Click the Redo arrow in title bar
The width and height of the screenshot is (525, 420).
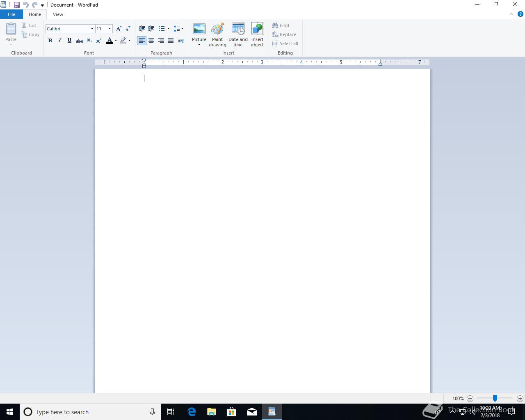34,5
